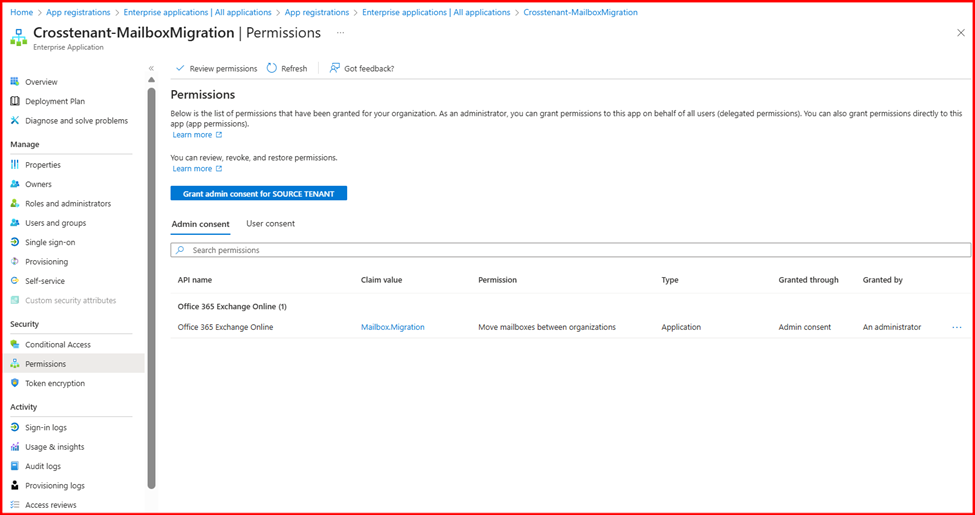Open the Mailbox.Migration claim value link
The image size is (975, 515).
click(x=392, y=328)
